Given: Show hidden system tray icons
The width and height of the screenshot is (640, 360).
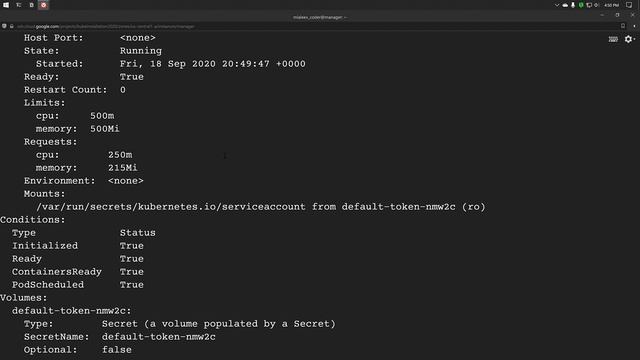Looking at the screenshot, I should tap(557, 5).
